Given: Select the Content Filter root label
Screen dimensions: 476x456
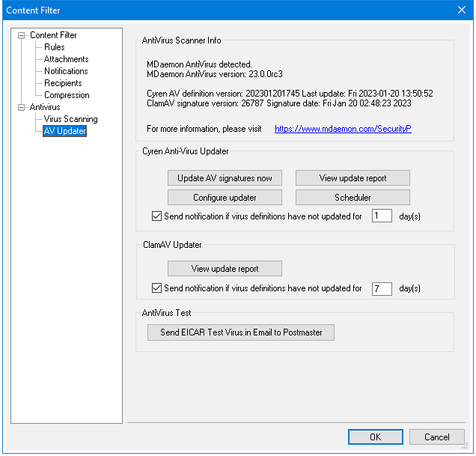Looking at the screenshot, I should [53, 35].
